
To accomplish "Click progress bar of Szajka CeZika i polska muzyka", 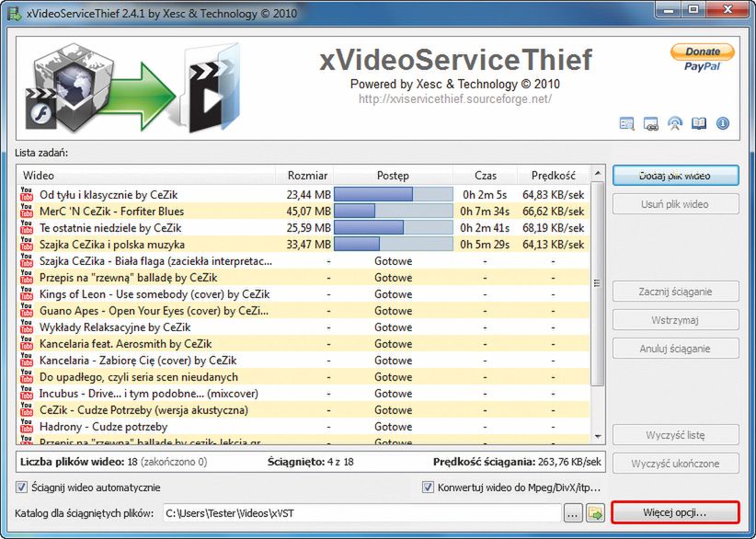I will click(394, 244).
